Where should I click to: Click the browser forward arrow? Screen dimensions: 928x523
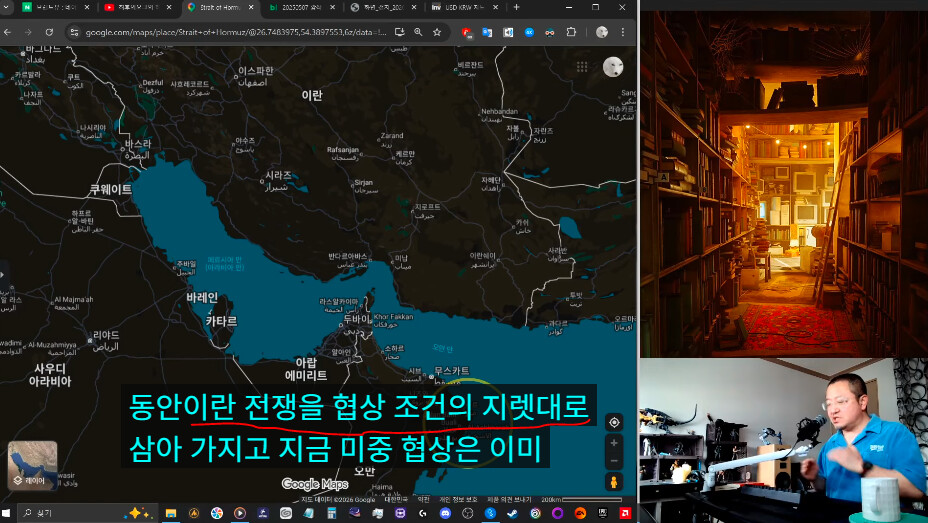(x=28, y=32)
